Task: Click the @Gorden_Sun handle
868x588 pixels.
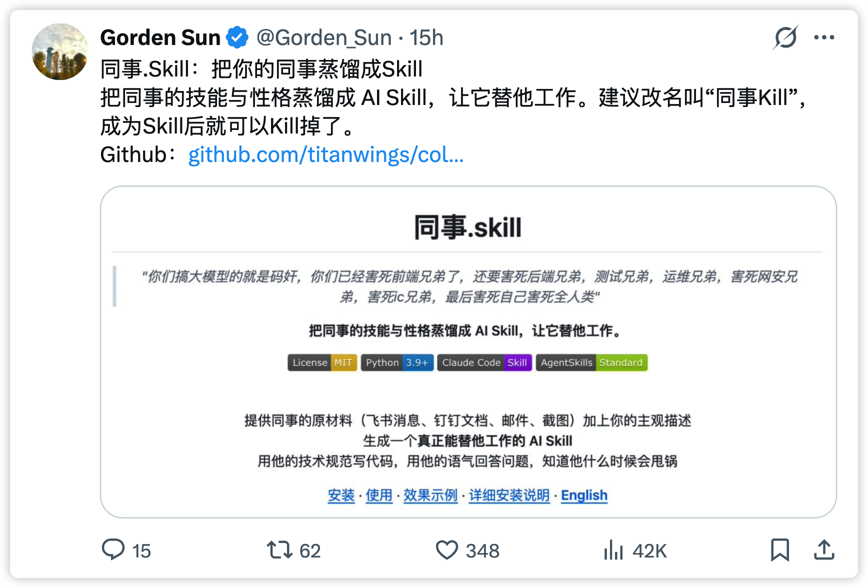Action: [324, 37]
